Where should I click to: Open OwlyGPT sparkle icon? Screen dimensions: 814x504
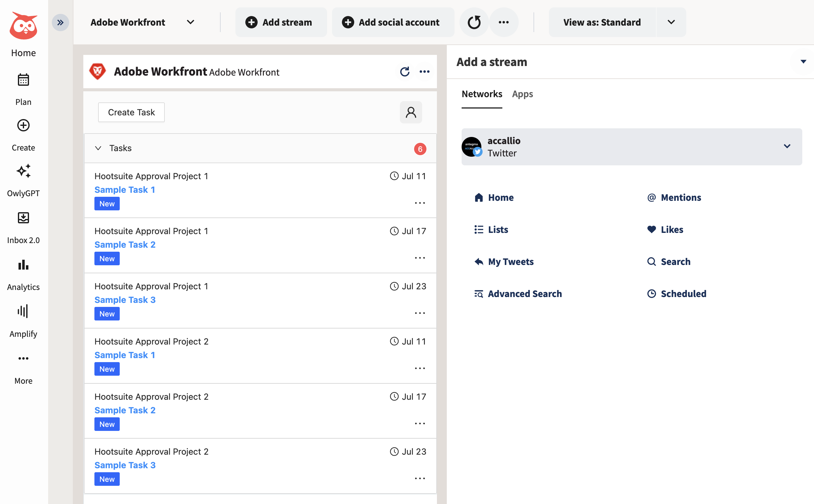pyautogui.click(x=23, y=171)
